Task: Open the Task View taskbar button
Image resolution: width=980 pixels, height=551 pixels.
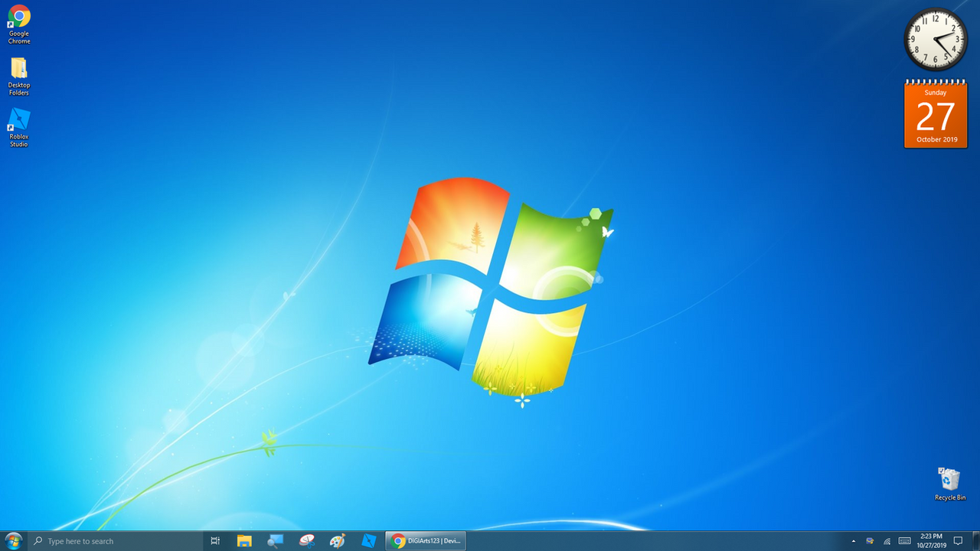Action: click(215, 541)
